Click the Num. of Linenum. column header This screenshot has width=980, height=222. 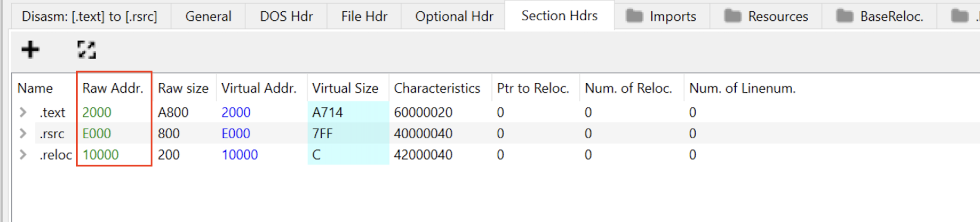742,88
